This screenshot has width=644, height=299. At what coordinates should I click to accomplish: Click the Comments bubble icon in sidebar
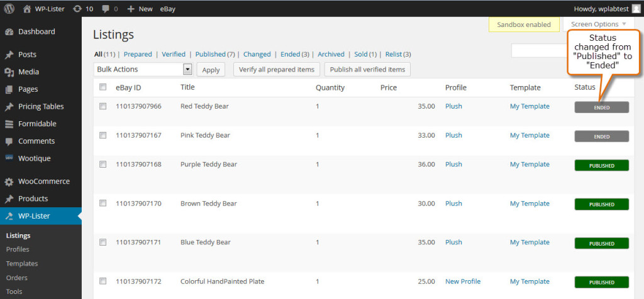click(9, 141)
